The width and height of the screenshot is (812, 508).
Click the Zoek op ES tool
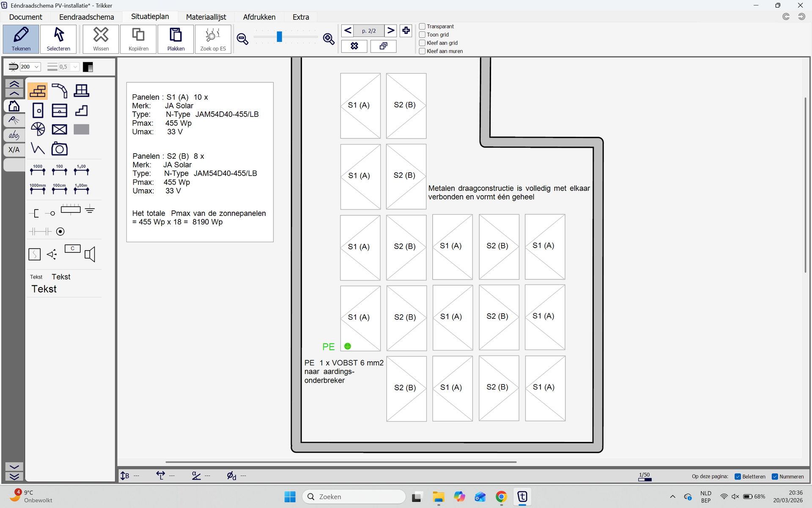click(x=213, y=39)
